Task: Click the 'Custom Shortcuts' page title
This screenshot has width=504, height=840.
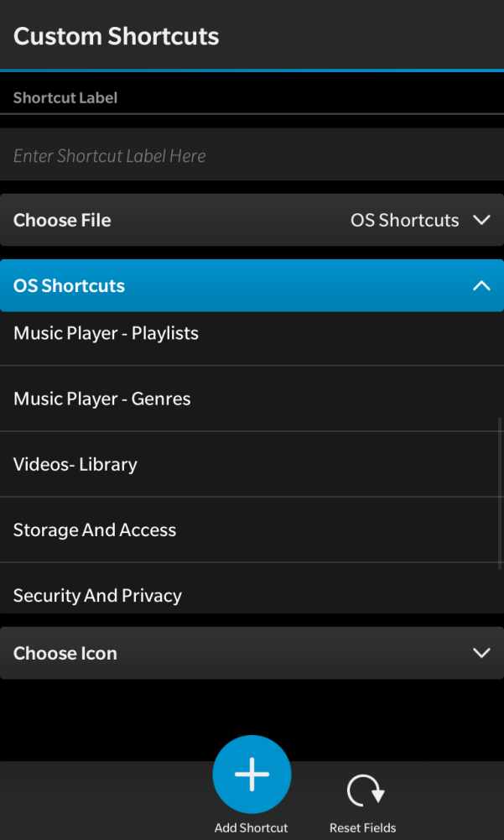Action: (x=117, y=36)
